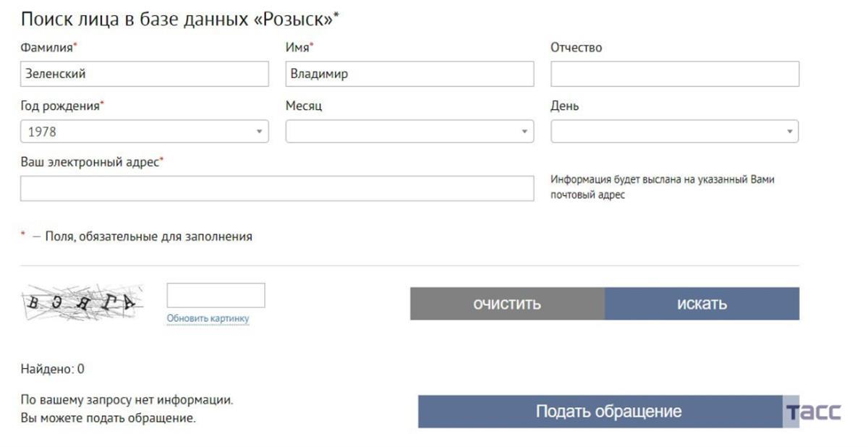Click the Обновить картинку link
This screenshot has width=868, height=447.
(x=208, y=318)
